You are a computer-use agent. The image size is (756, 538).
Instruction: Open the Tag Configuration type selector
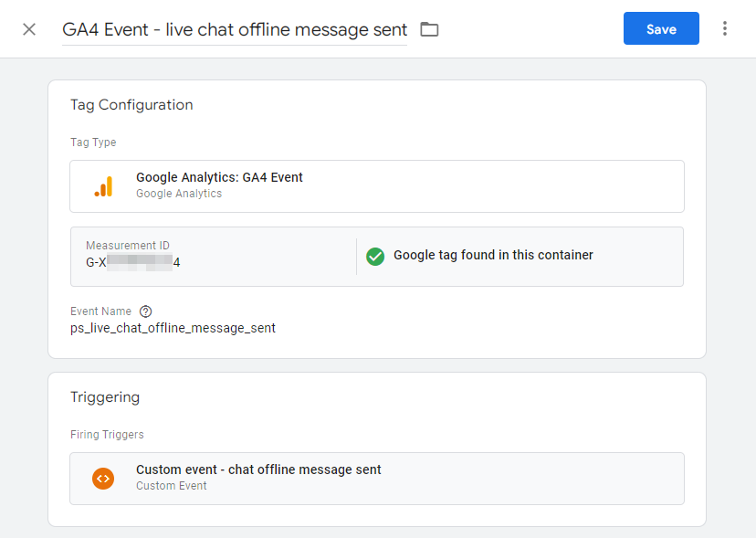pyautogui.click(x=376, y=185)
